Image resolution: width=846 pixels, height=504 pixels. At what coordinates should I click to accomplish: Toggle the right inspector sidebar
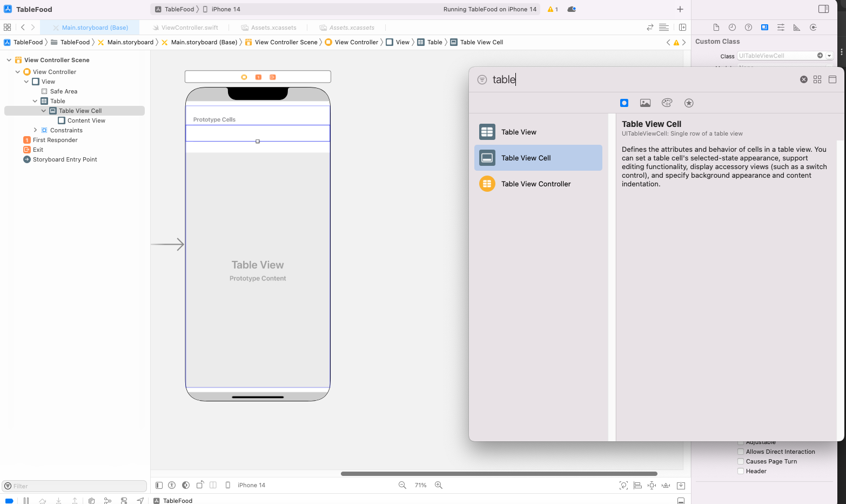823,9
